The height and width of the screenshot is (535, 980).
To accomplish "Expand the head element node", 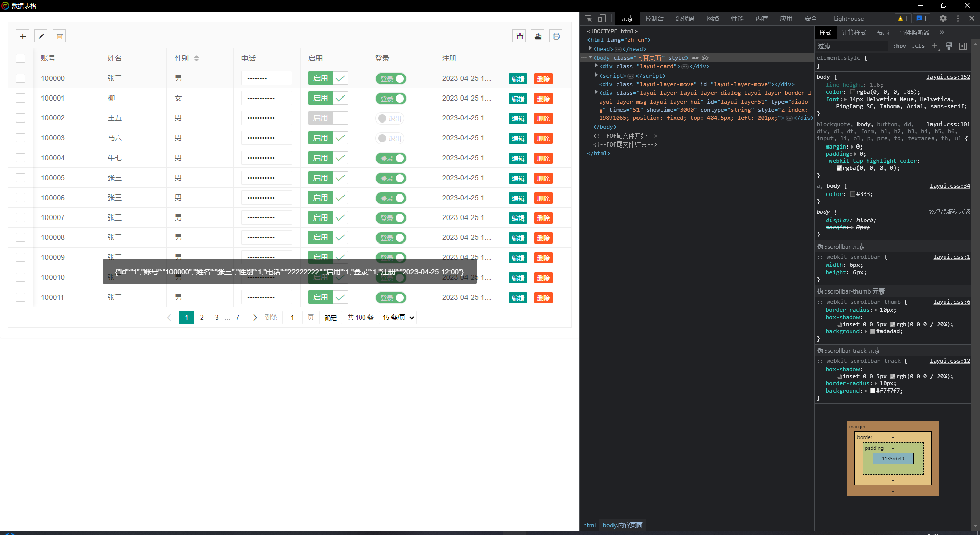I will (591, 48).
